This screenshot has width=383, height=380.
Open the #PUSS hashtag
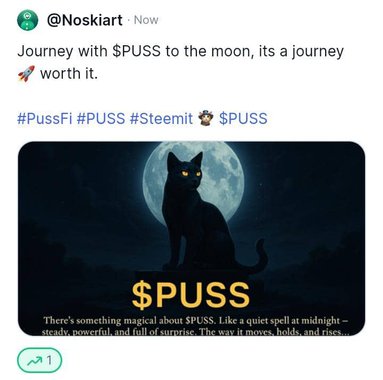(x=101, y=119)
